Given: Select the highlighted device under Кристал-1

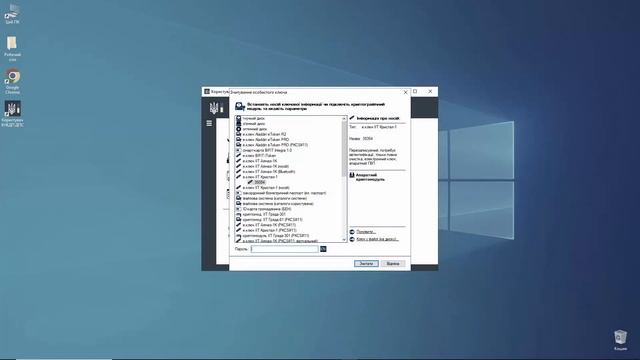Looking at the screenshot, I should [260, 182].
